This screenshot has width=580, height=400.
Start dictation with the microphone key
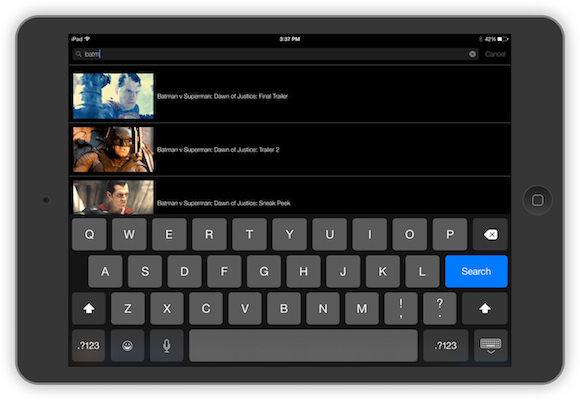point(166,346)
